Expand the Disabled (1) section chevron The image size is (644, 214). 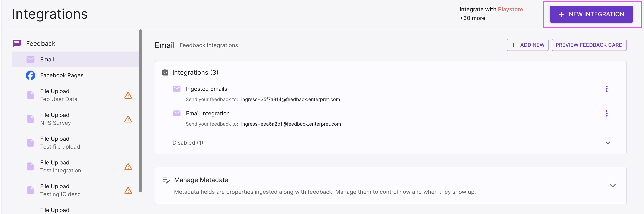(x=608, y=143)
